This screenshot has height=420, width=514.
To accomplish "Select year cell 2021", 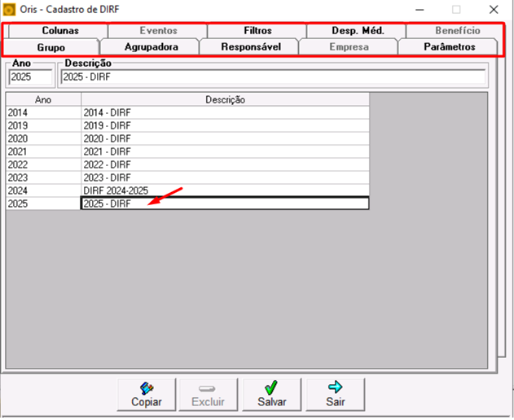I will pos(43,151).
